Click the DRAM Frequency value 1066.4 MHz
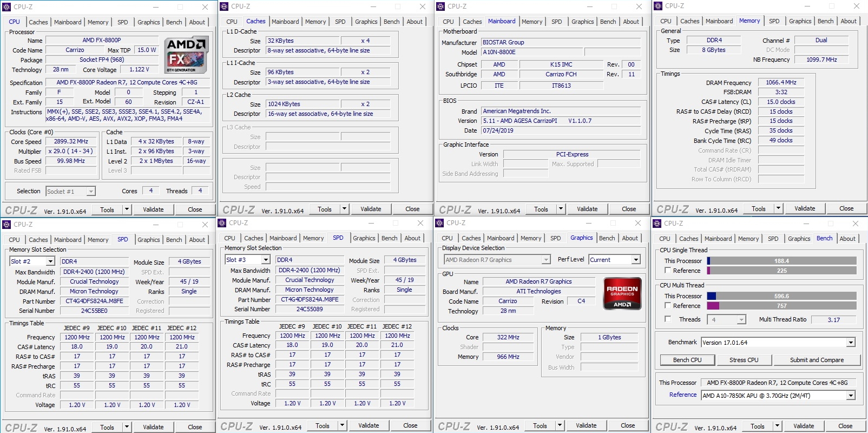Image resolution: width=868 pixels, height=433 pixels. click(781, 83)
